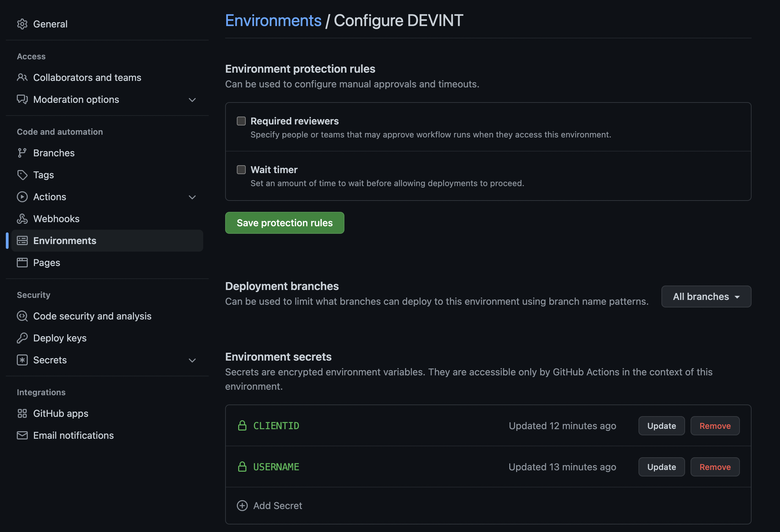
Task: Open the Pages icon in sidebar
Action: tap(22, 263)
